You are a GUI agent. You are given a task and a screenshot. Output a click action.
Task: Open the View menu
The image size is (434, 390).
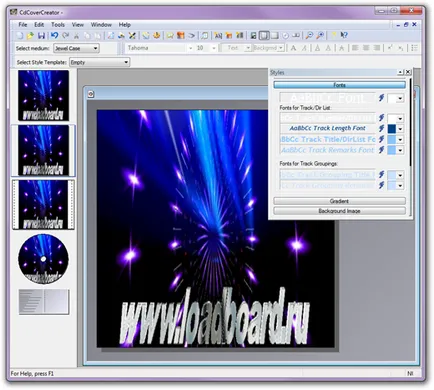(x=78, y=25)
